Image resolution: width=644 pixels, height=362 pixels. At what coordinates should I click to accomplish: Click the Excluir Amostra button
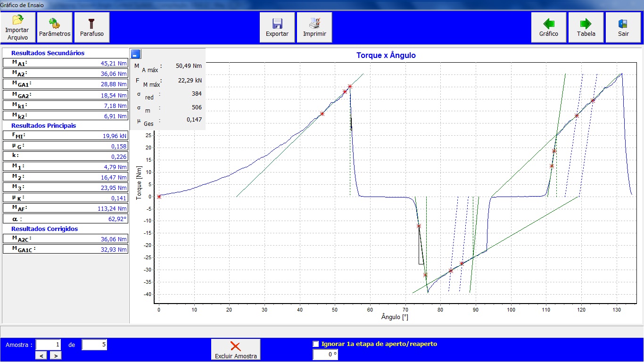[x=236, y=349]
